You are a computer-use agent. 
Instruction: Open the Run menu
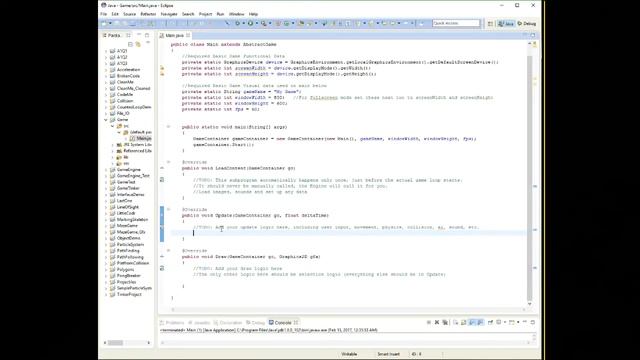tap(220, 14)
